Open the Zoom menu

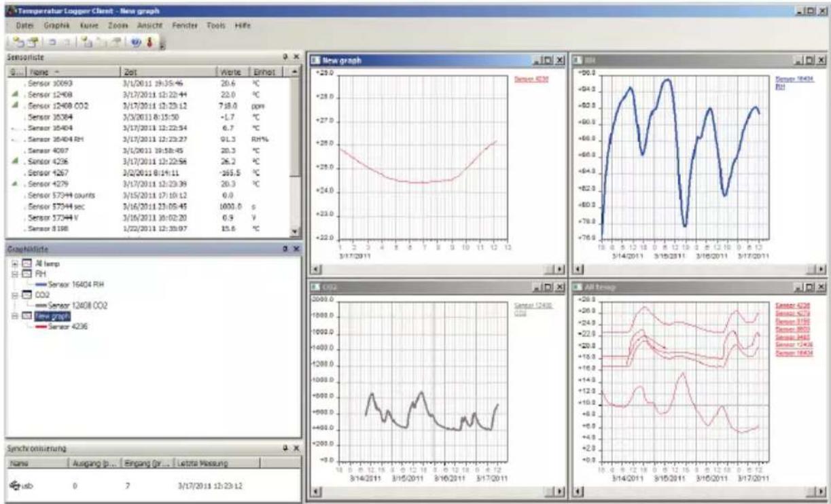pos(117,25)
